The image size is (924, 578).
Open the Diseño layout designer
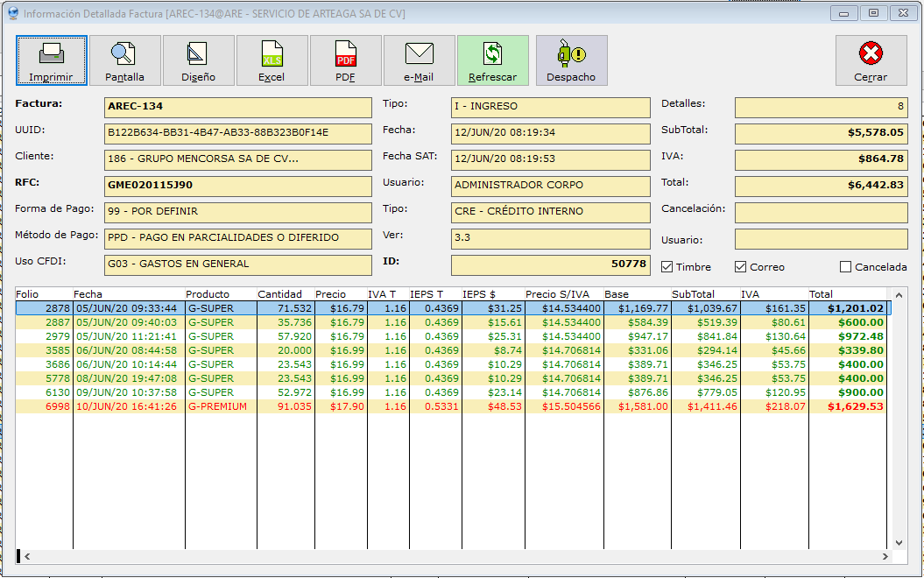[199, 60]
